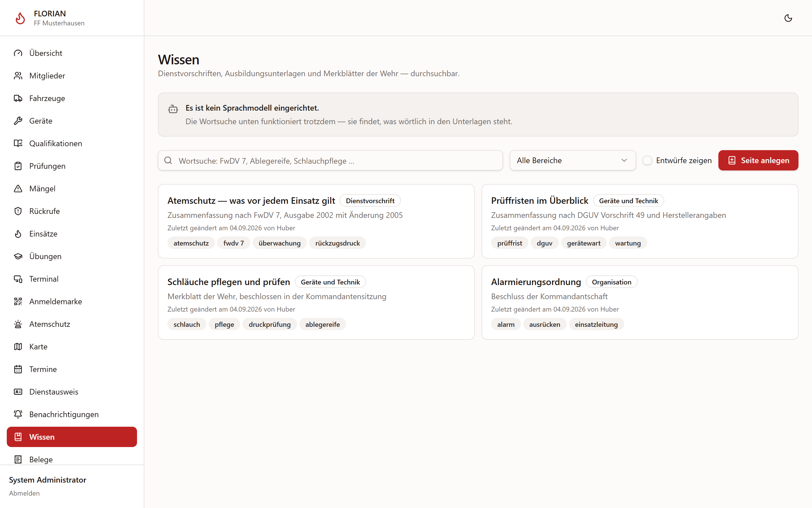
Task: Click the wartung tag
Action: pos(628,243)
